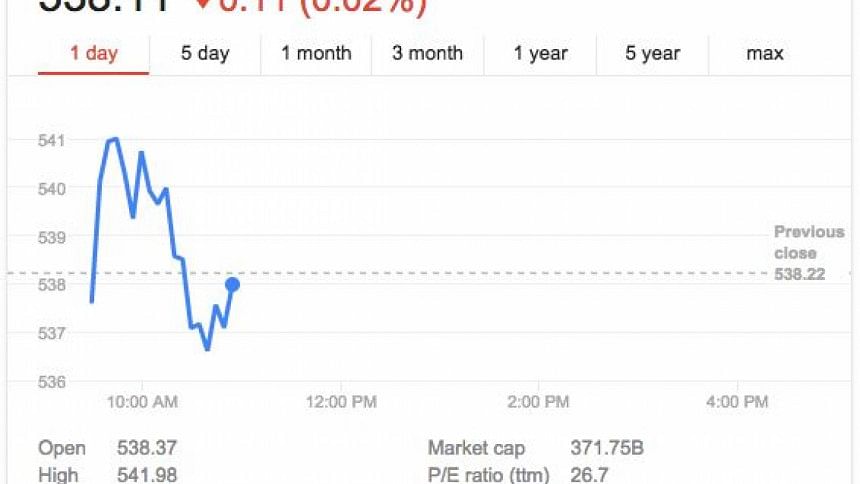Click the blue current price dot
This screenshot has height=484, width=860.
click(232, 284)
